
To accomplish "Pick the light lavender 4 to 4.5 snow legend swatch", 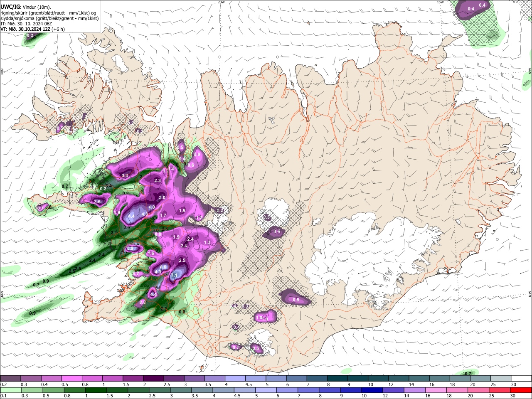I will (235, 378).
